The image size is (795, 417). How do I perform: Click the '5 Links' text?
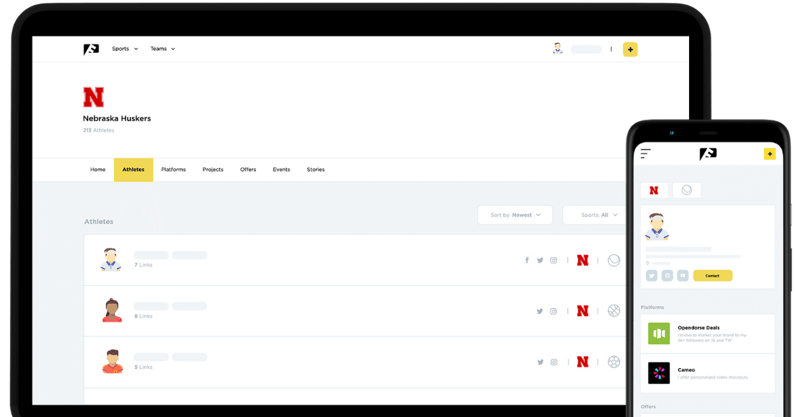143,367
